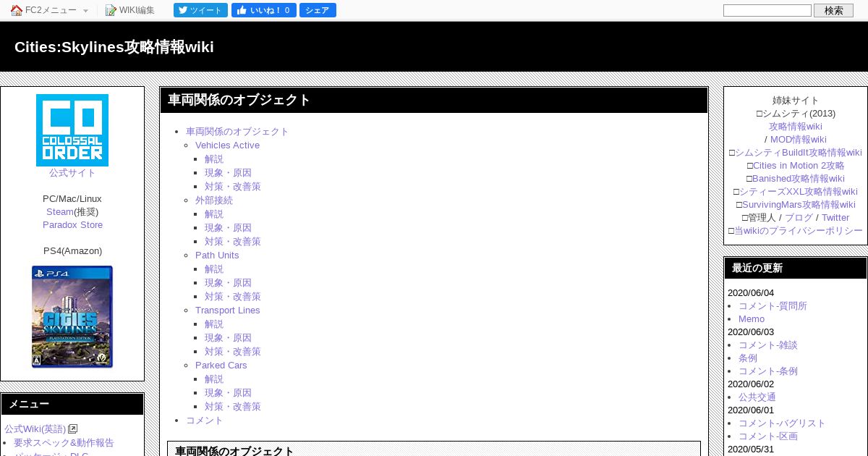Image resolution: width=868 pixels, height=456 pixels.
Task: Jump to コメント section in contents
Action: (205, 421)
